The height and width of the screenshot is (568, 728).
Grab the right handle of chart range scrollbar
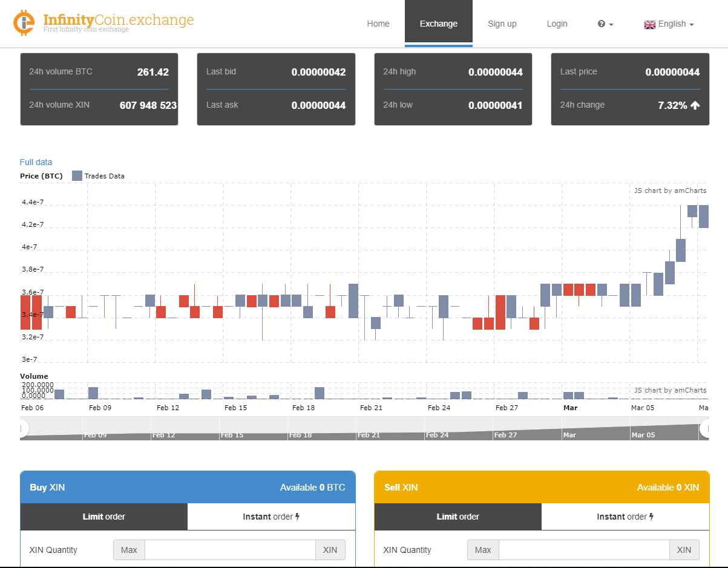(705, 429)
